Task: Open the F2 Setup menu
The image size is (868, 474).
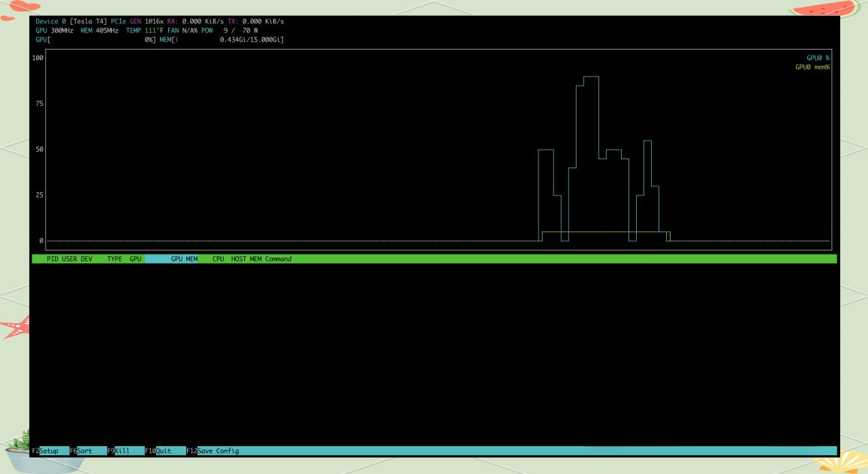Action: (x=44, y=451)
